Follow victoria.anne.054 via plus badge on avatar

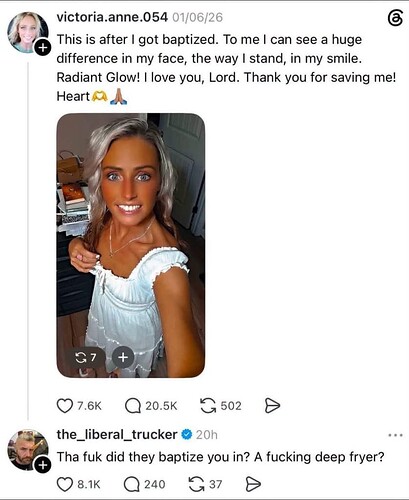43,48
